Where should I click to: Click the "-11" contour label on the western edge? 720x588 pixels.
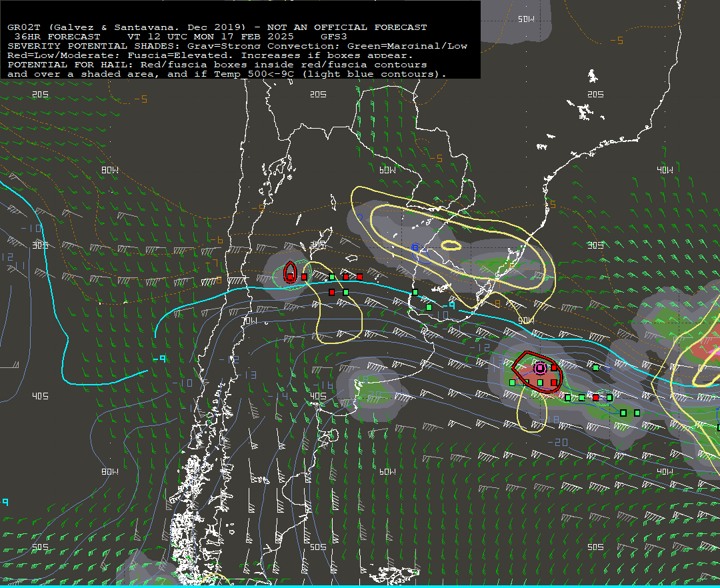click(17, 266)
